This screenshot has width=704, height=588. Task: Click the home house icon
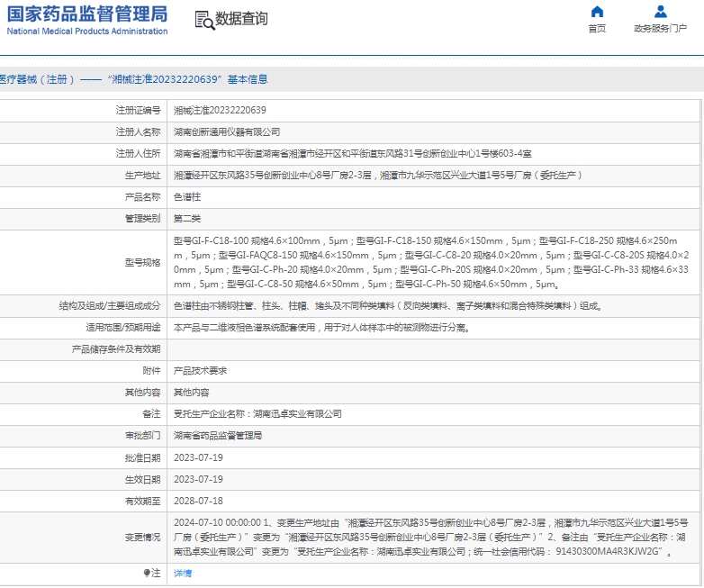click(597, 12)
